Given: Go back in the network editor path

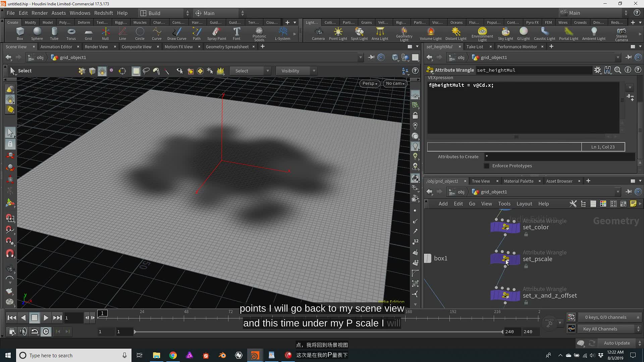Looking at the screenshot, I should [429, 192].
